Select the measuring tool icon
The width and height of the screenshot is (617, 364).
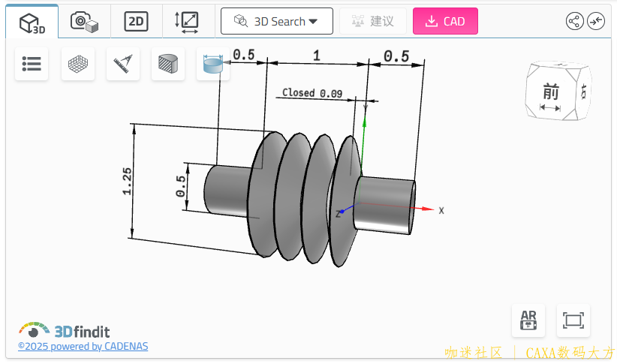pyautogui.click(x=123, y=64)
